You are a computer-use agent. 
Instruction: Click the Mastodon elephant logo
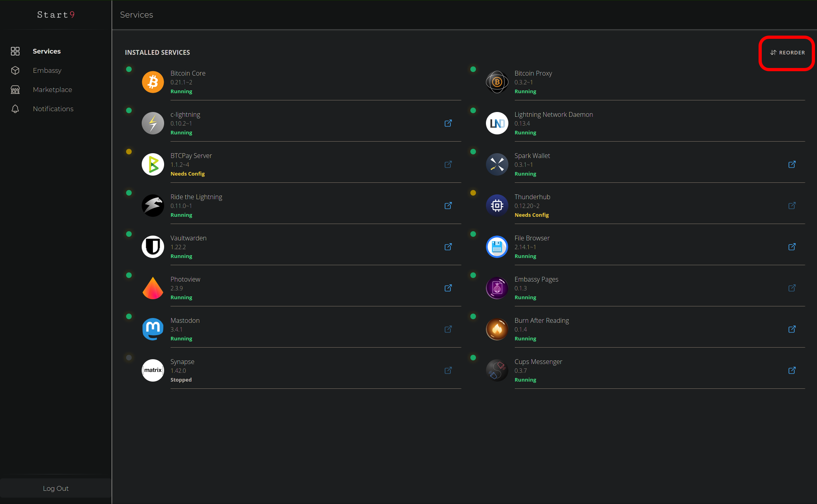click(153, 329)
